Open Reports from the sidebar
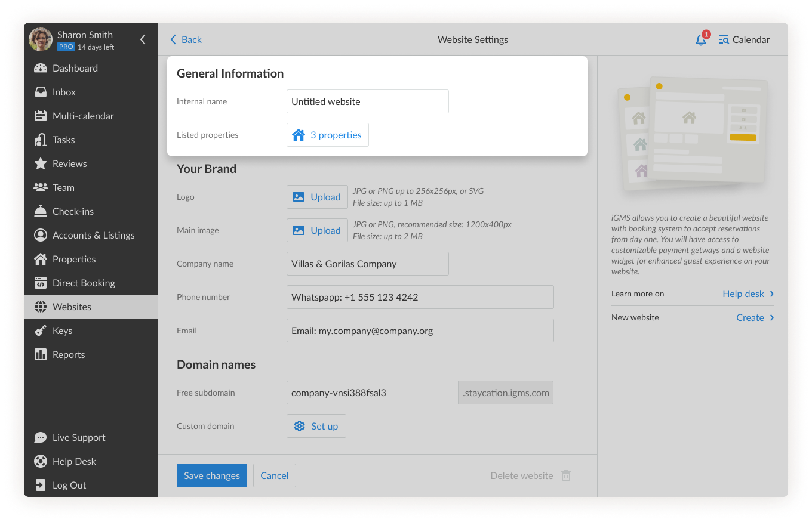 point(68,355)
